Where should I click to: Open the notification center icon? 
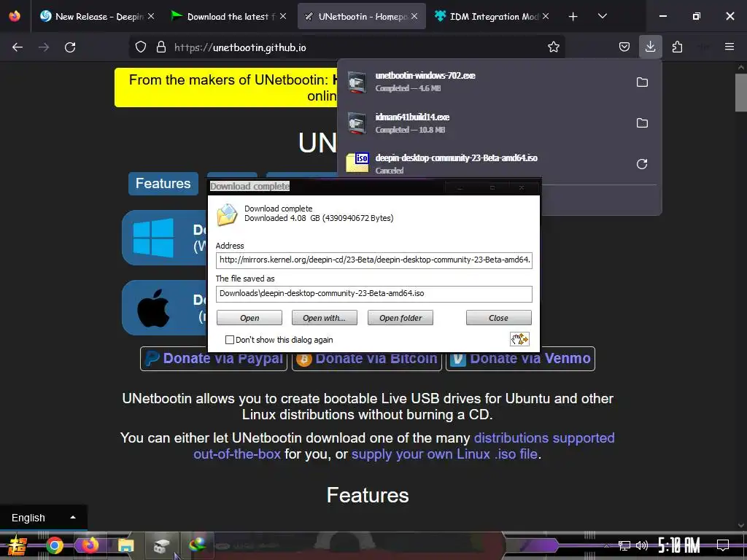click(x=723, y=545)
